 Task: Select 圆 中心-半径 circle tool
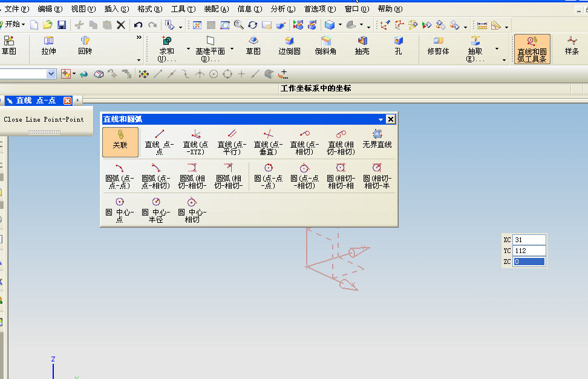coord(156,209)
